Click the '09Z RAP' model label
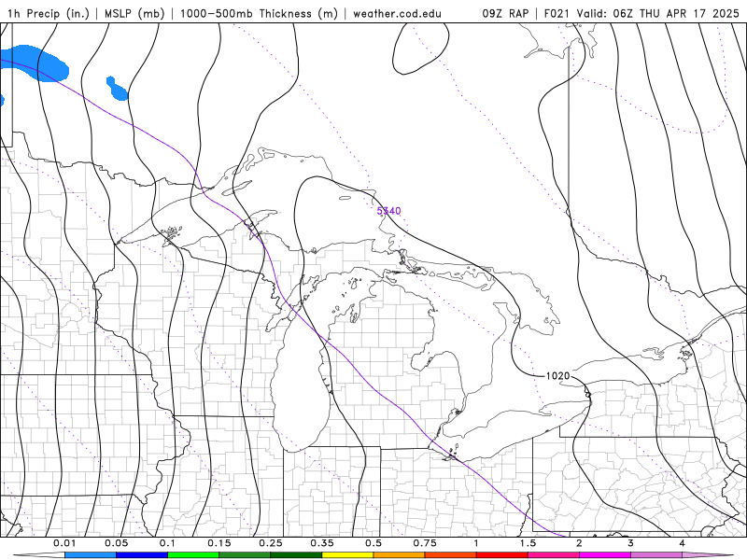Viewport: 747px width, 560px height. (505, 13)
